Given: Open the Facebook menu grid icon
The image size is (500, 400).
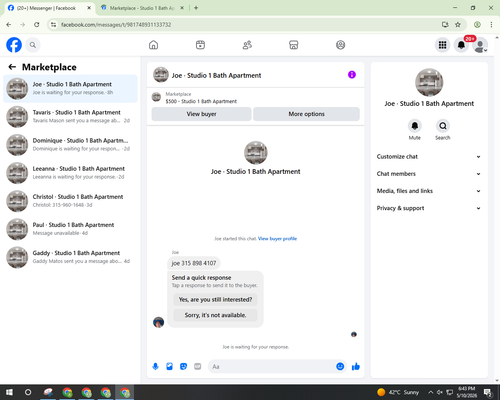Looking at the screenshot, I should pyautogui.click(x=442, y=45).
